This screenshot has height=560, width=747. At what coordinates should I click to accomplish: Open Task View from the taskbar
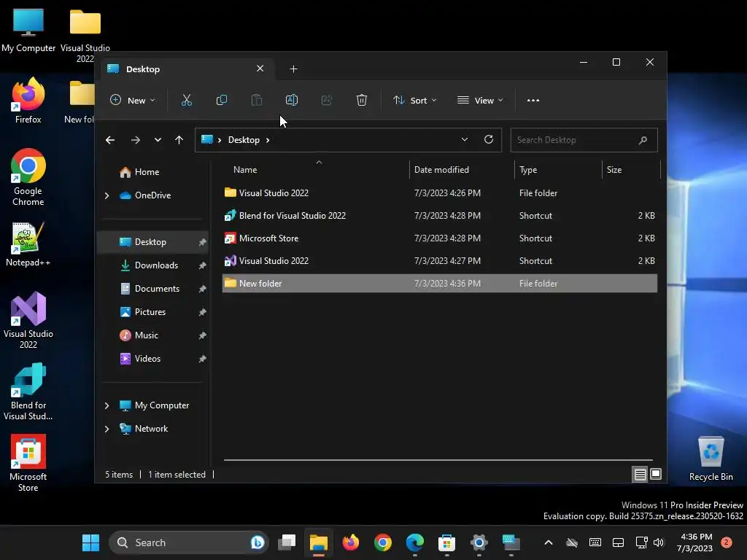pos(287,542)
